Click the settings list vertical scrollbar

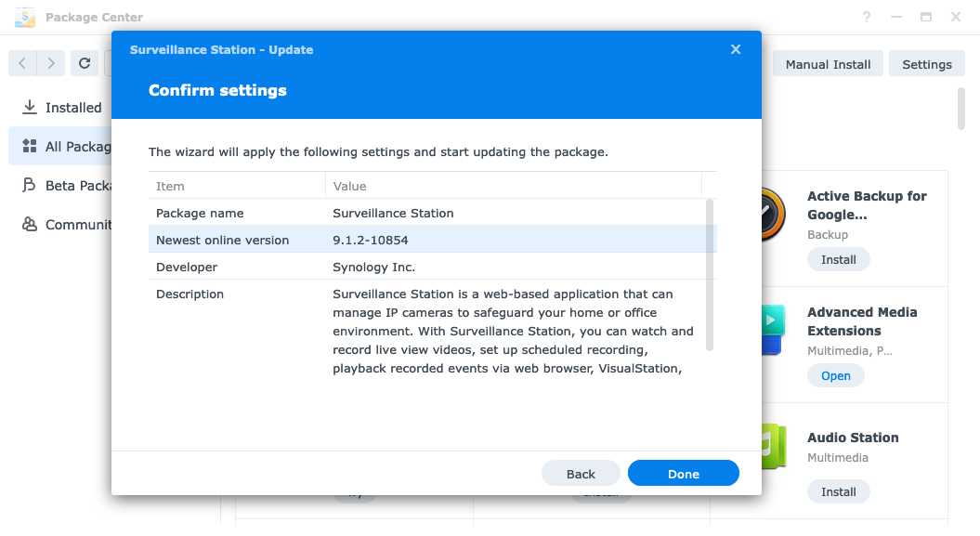pos(710,274)
